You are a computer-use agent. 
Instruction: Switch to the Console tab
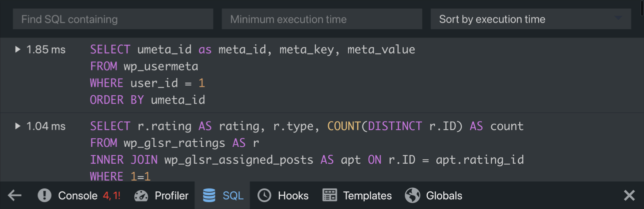[78, 196]
